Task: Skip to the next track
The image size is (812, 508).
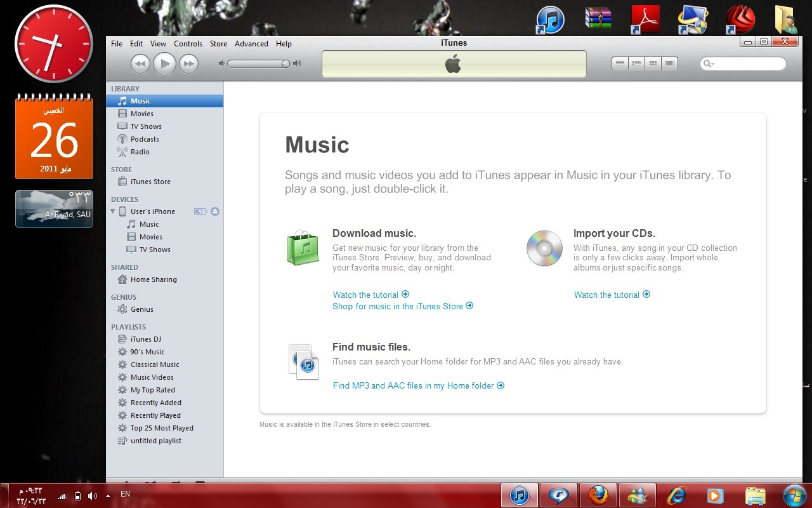Action: [188, 63]
